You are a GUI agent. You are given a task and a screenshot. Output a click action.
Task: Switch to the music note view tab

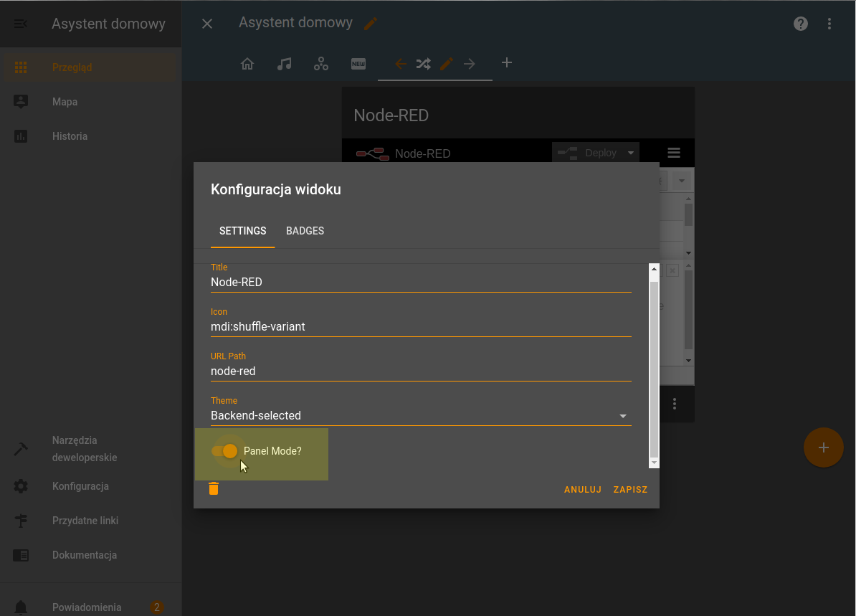coord(285,63)
